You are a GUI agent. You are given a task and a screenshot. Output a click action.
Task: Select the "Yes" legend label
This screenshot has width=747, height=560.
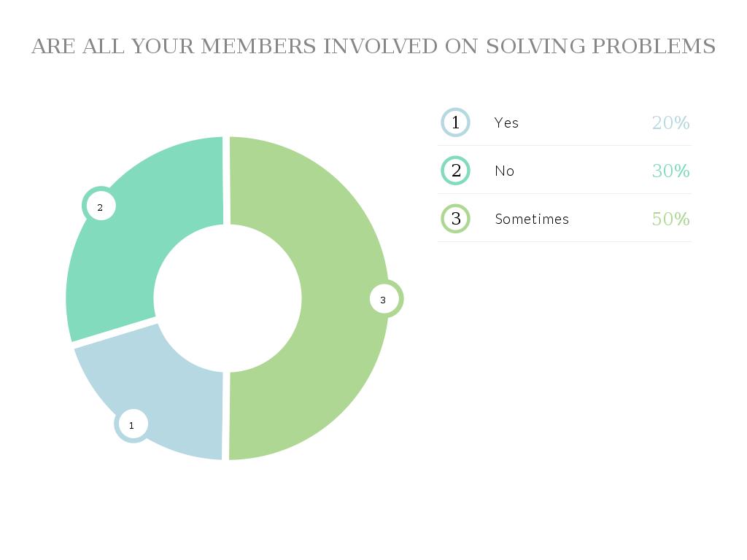click(x=506, y=122)
